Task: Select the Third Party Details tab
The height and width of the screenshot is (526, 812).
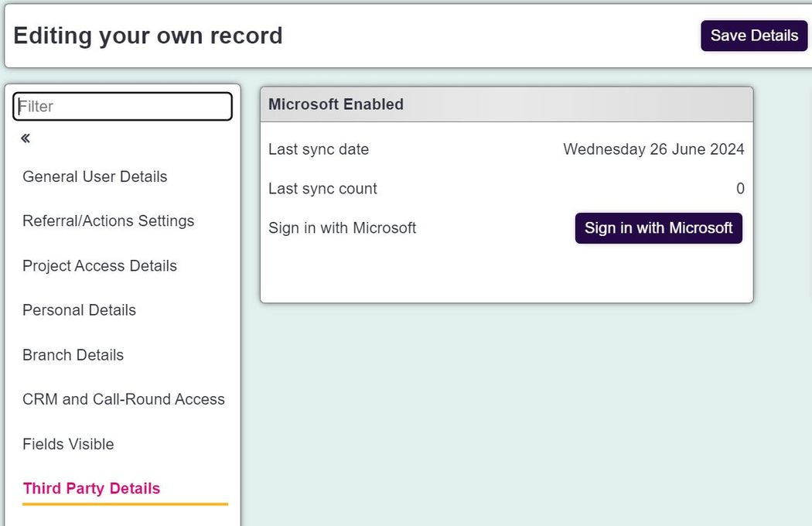Action: [x=92, y=488]
